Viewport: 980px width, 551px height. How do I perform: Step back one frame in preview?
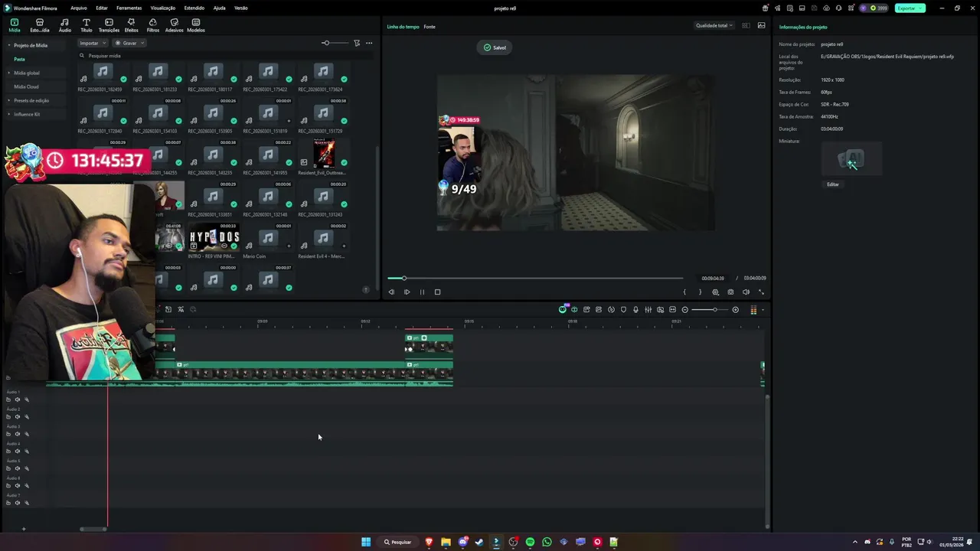click(391, 292)
